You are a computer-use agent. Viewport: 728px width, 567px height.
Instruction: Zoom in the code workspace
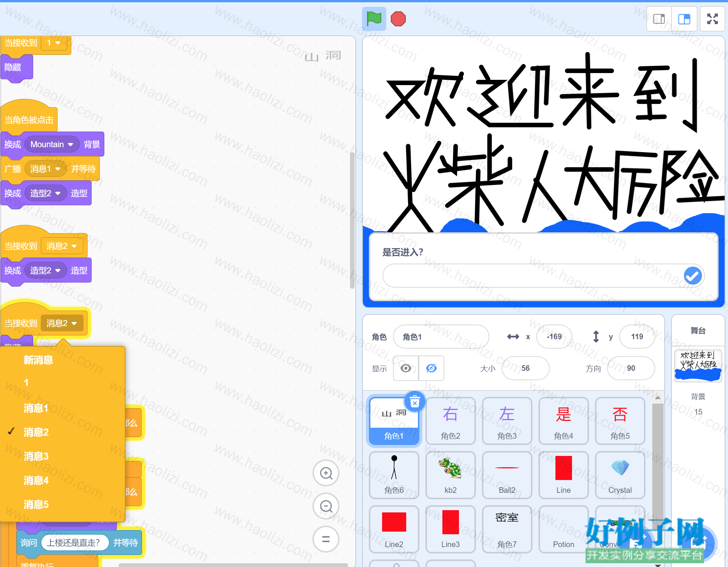click(326, 473)
